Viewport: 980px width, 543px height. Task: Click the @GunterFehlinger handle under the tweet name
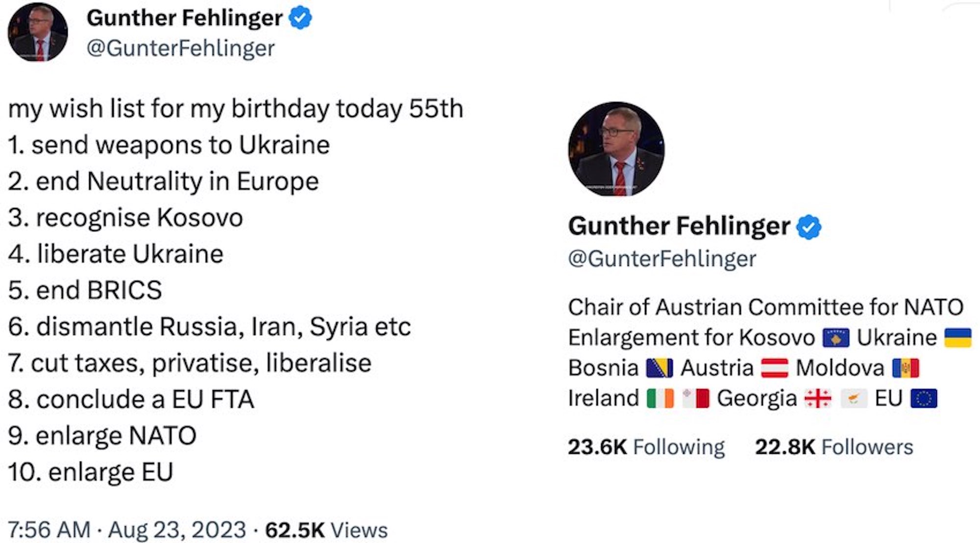click(180, 49)
